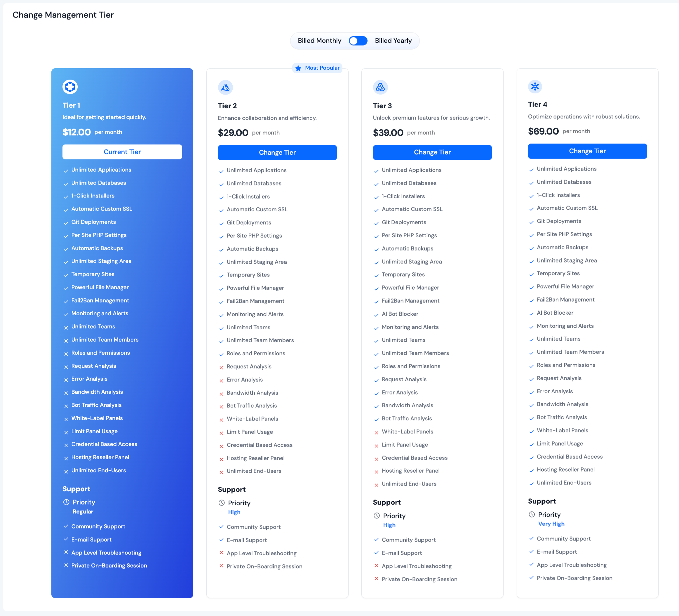Click the check beside Tier 4 Unlimited End-Users

point(532,484)
